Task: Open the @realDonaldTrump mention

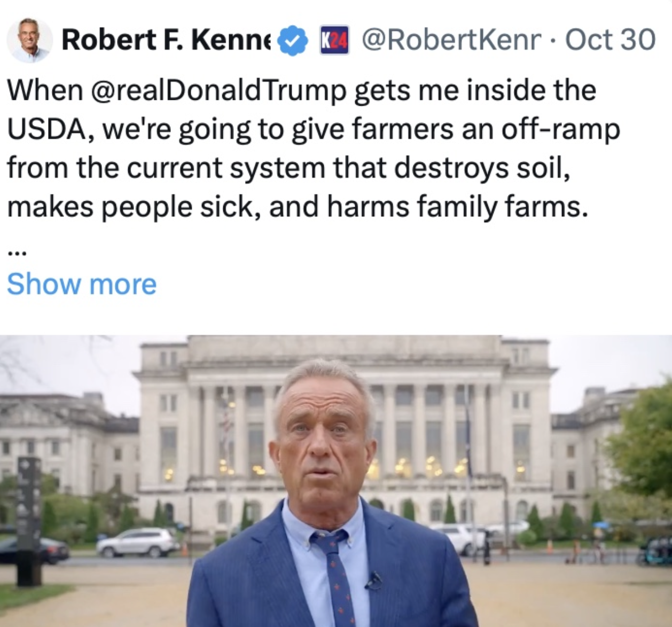Action: (220, 90)
